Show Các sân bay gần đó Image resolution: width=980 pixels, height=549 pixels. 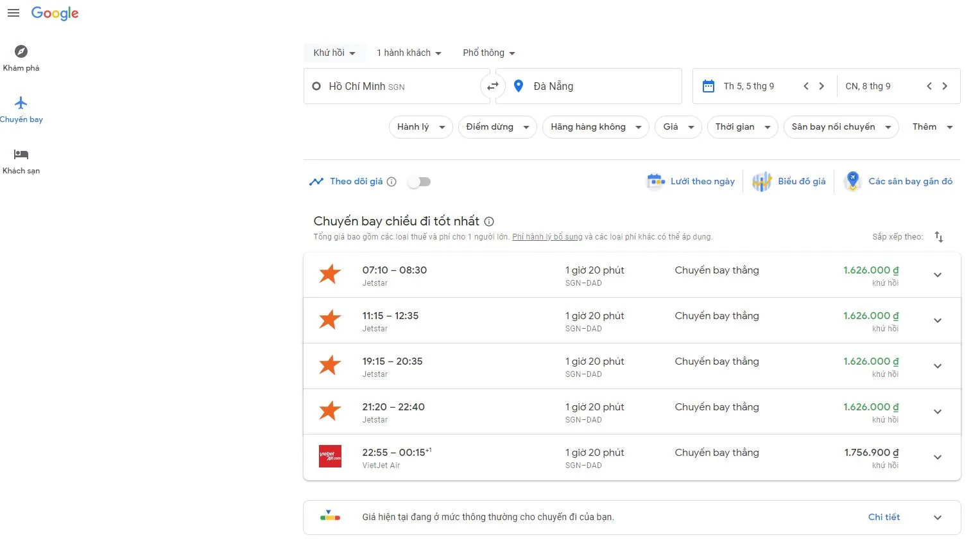click(898, 182)
